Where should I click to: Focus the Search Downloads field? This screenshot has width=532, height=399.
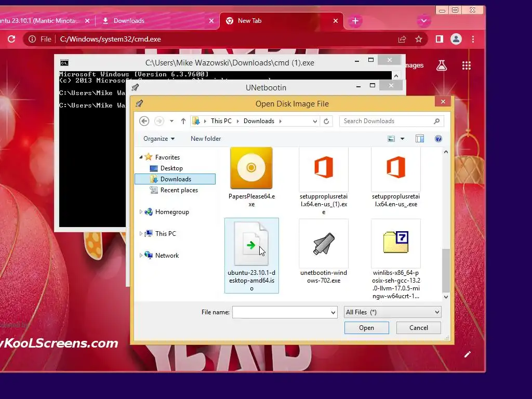(392, 121)
